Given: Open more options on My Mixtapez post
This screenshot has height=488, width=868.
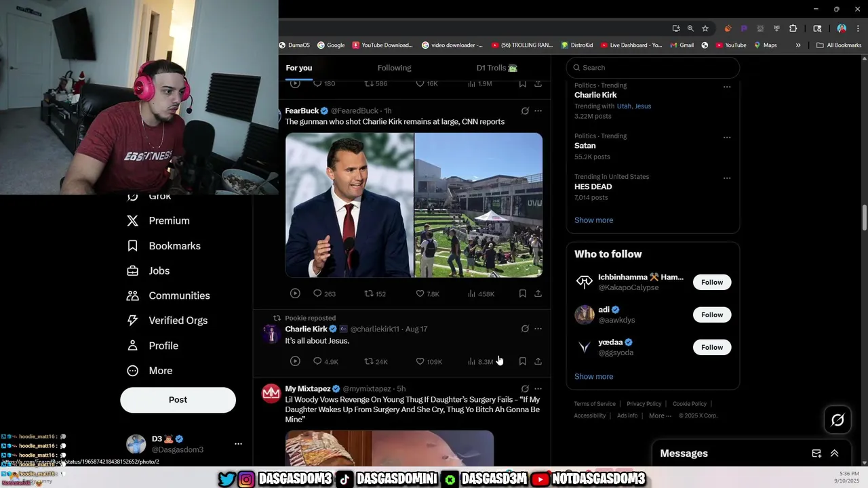Looking at the screenshot, I should point(538,389).
